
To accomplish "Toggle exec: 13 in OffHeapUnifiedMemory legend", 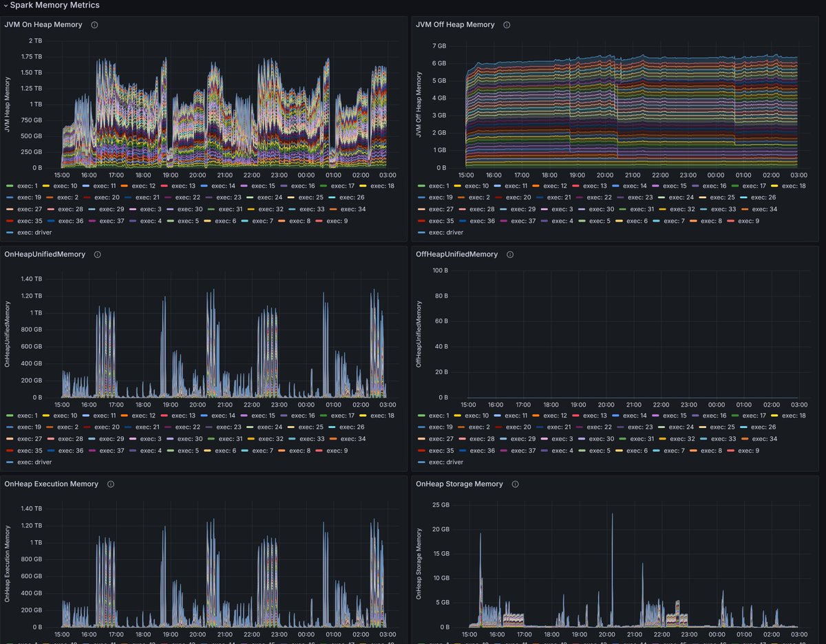I will coord(595,416).
